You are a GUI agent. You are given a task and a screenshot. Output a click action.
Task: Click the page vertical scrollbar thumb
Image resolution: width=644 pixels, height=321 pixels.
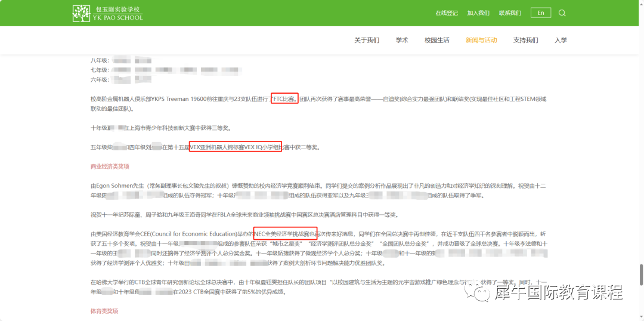click(641, 275)
